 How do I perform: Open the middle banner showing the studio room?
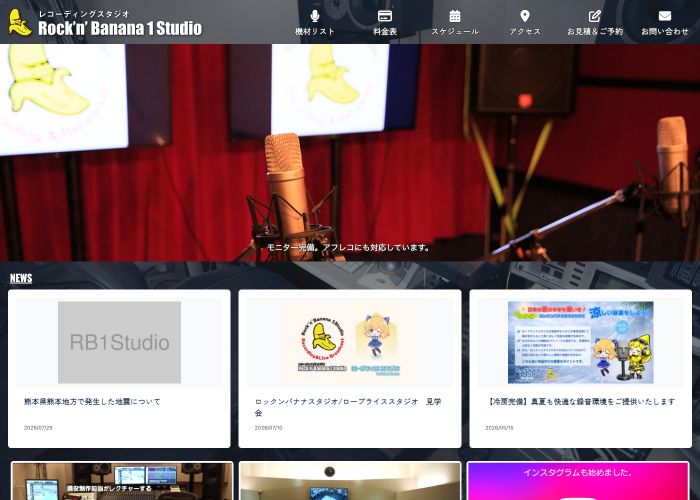pyautogui.click(x=350, y=481)
